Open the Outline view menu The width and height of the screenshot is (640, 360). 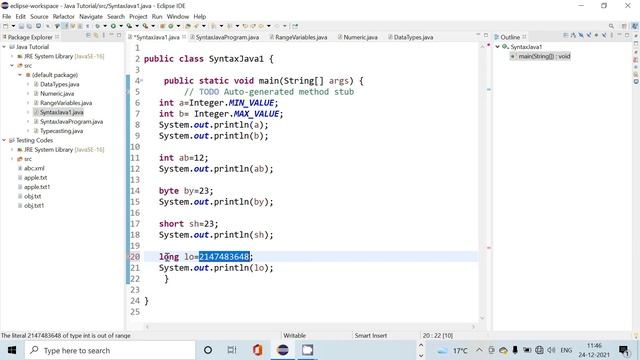coord(611,36)
